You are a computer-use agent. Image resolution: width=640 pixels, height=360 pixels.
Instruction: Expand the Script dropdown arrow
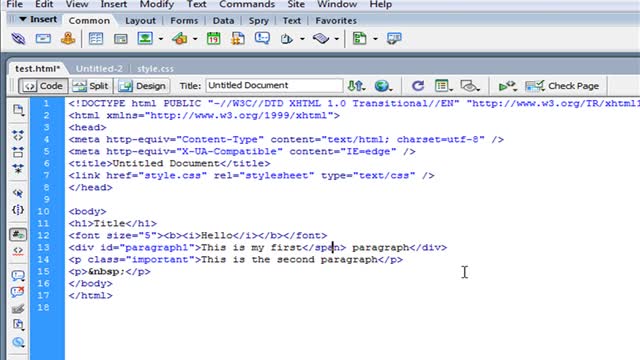point(337,39)
